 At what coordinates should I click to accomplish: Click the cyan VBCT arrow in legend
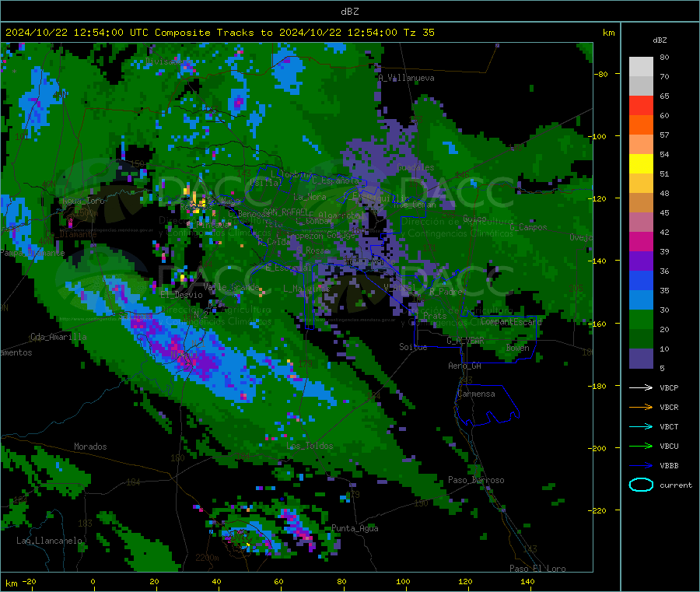[641, 426]
